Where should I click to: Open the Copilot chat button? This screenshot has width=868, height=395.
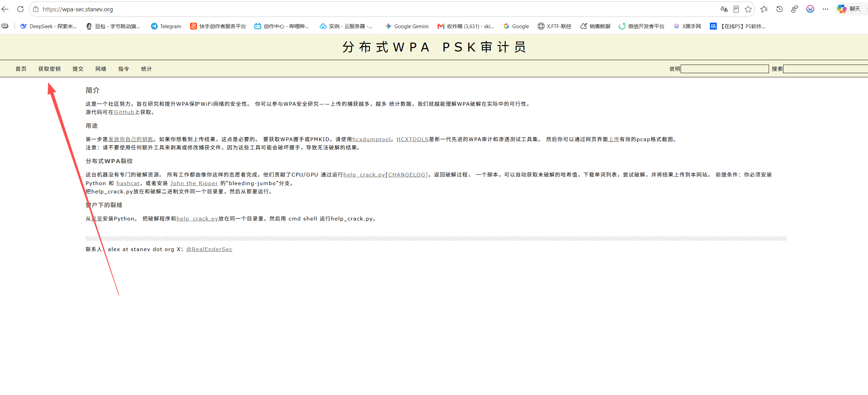849,9
